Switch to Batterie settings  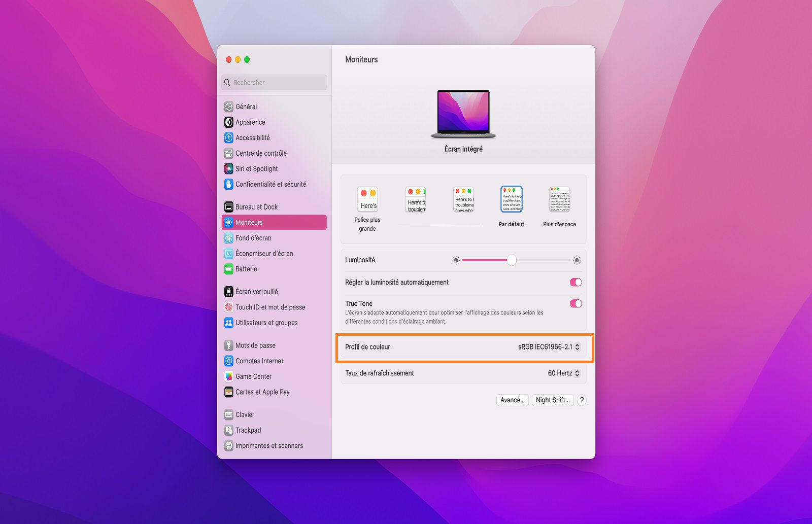pos(274,269)
